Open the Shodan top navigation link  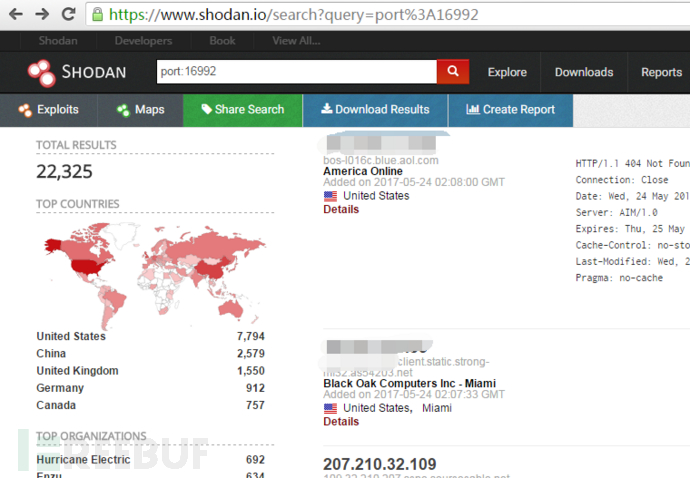tap(58, 41)
